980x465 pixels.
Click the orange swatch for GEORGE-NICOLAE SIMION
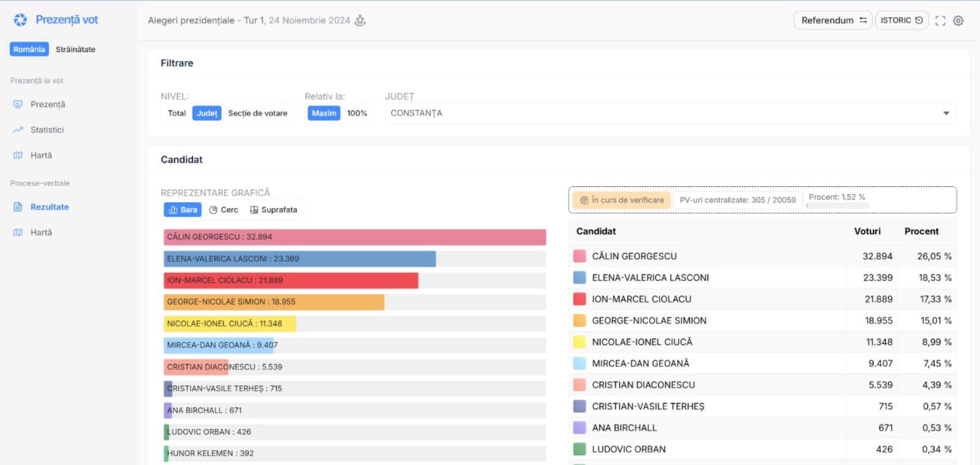click(x=579, y=320)
